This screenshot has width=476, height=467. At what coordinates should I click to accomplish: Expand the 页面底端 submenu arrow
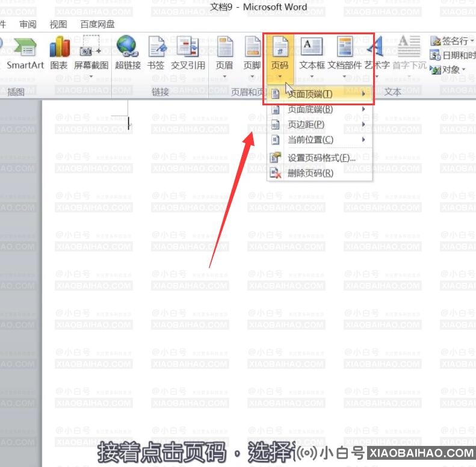click(x=363, y=109)
